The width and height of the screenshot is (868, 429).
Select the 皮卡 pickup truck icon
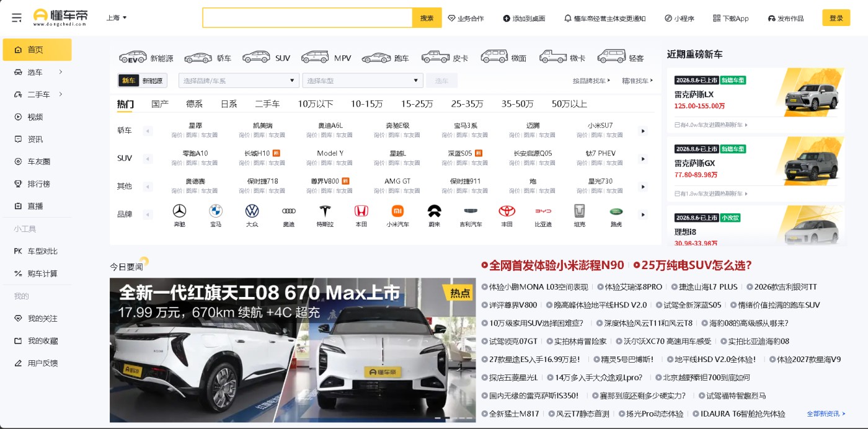[435, 57]
